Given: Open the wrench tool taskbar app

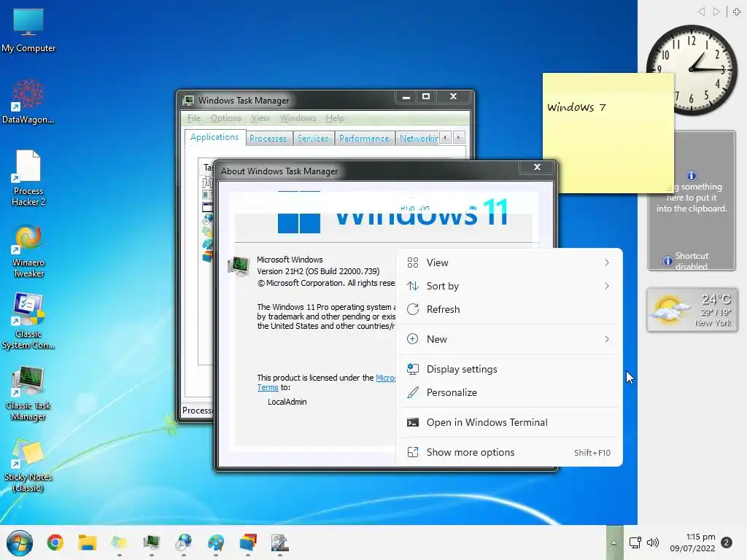Looking at the screenshot, I should (280, 542).
